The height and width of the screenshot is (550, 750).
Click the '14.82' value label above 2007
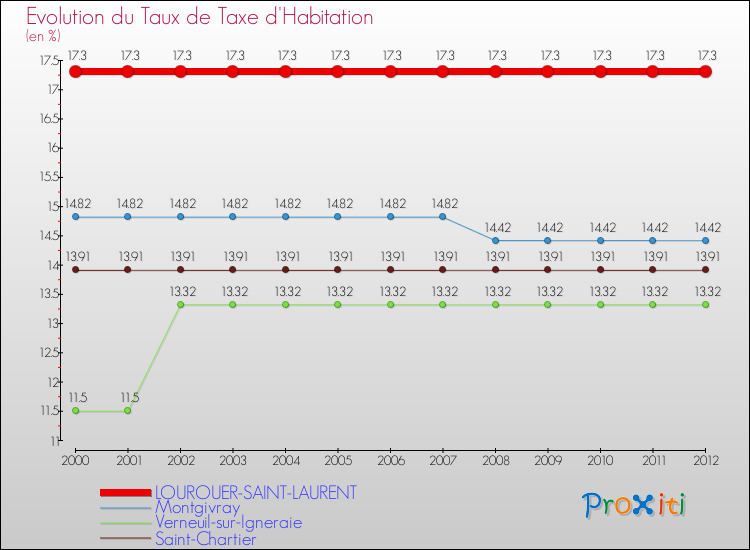[445, 204]
